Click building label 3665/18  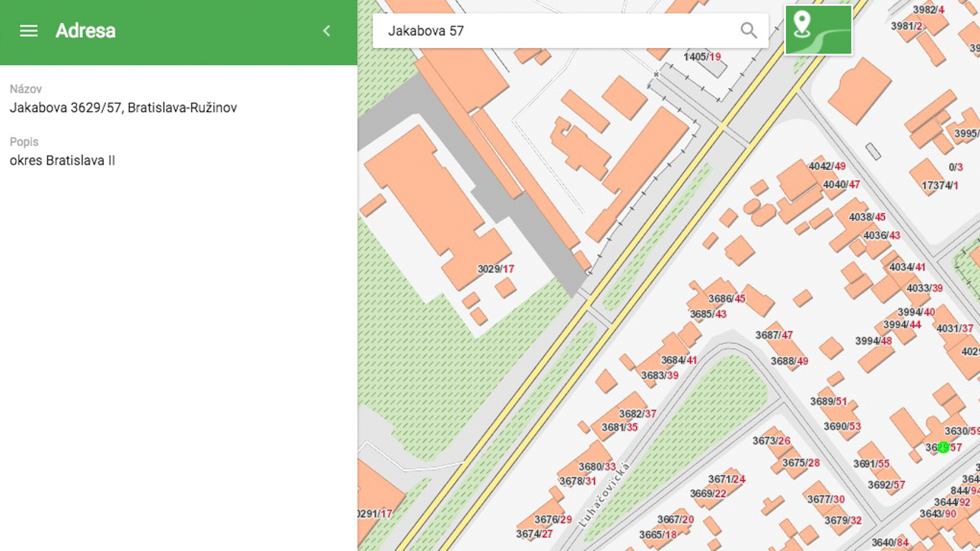click(x=658, y=536)
